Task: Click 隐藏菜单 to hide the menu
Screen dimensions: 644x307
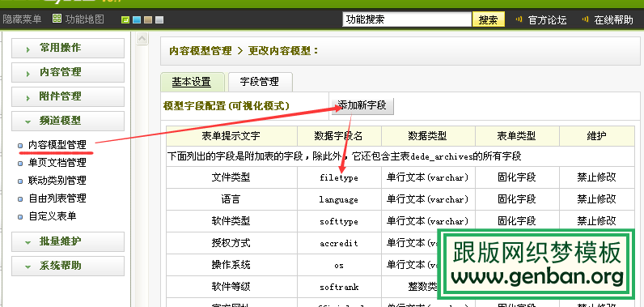Action: point(22,19)
